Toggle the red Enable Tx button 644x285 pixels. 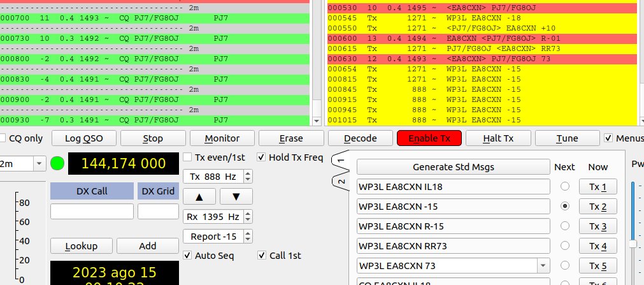click(429, 138)
